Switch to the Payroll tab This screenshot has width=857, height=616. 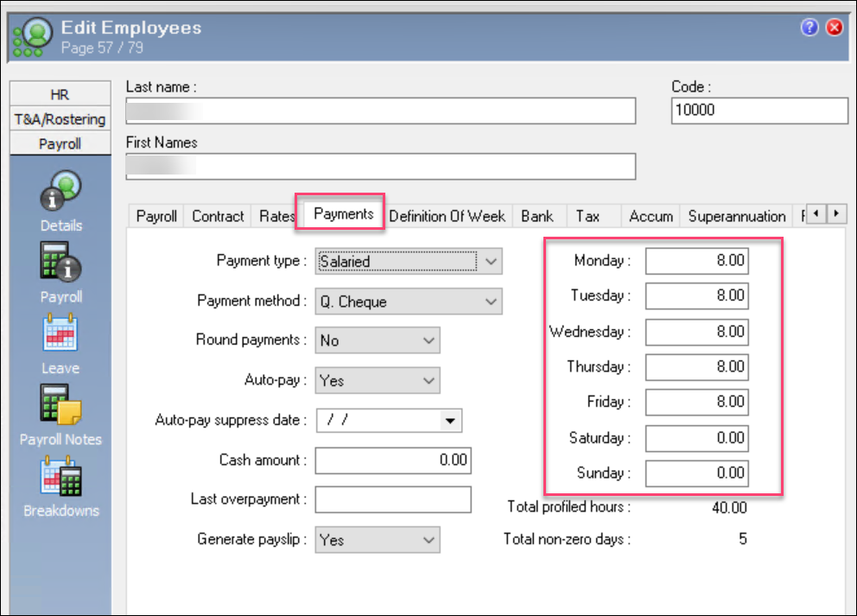click(156, 217)
